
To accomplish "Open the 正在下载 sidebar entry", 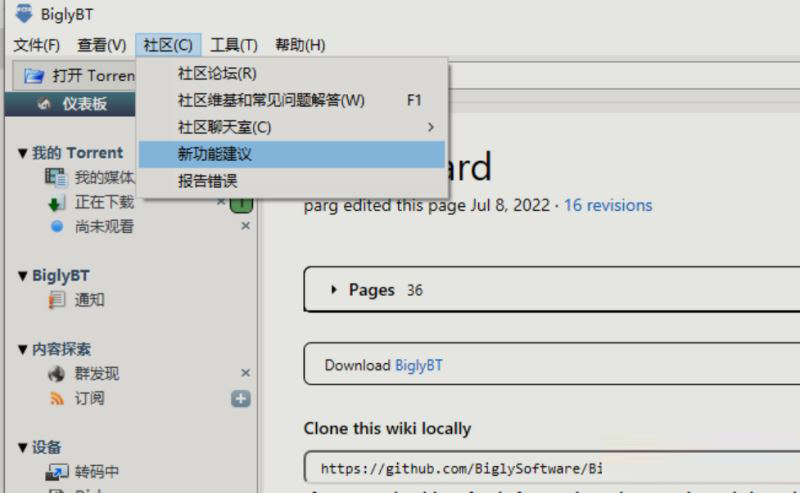I will (x=104, y=203).
